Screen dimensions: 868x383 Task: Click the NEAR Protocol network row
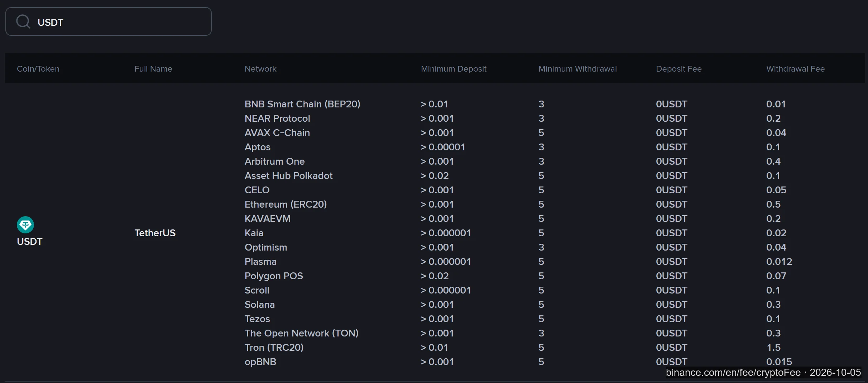(x=277, y=118)
